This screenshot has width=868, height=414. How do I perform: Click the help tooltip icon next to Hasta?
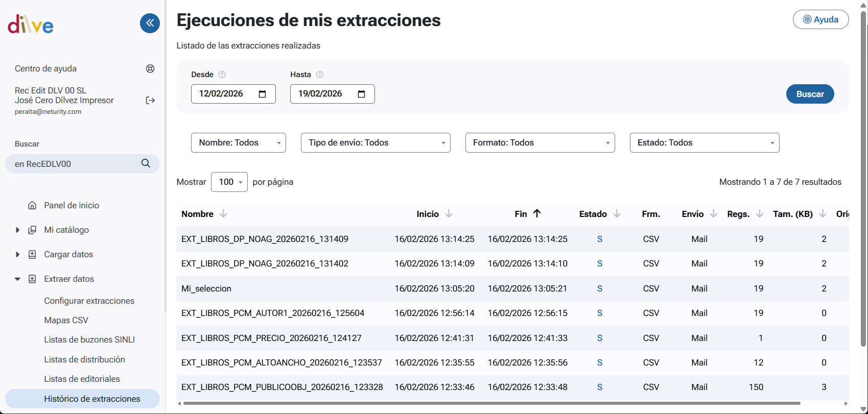click(320, 75)
